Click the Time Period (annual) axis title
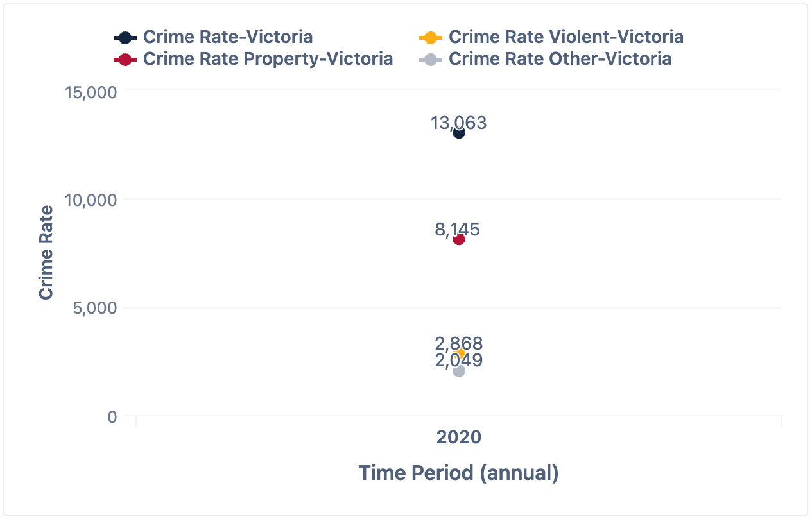The image size is (812, 519). pos(458,473)
